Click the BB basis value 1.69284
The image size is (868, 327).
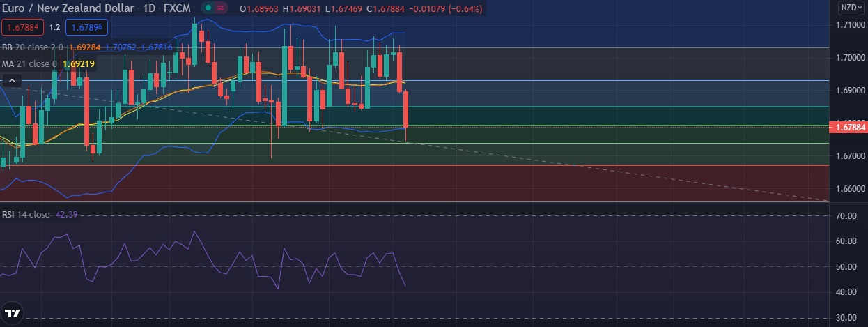point(85,47)
